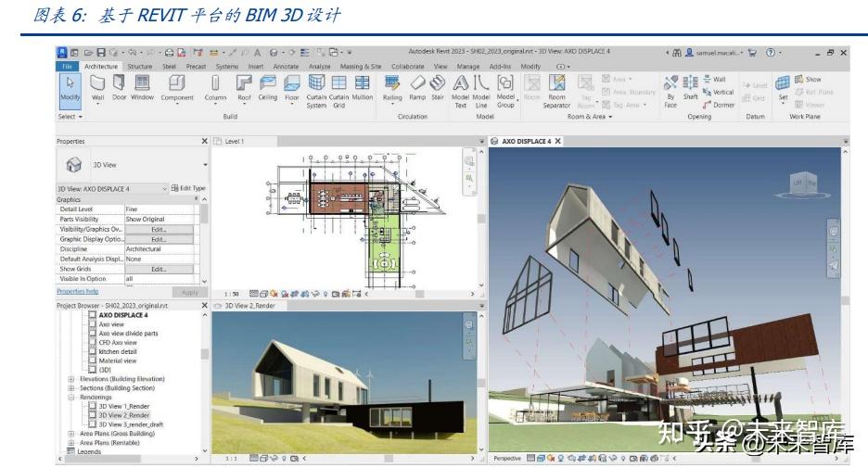
Task: Click Edit button for Show Grids
Action: point(159,269)
